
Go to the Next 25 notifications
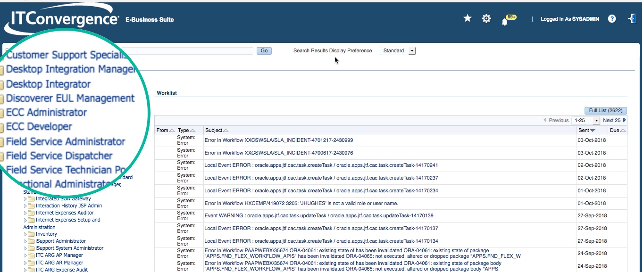pos(611,120)
